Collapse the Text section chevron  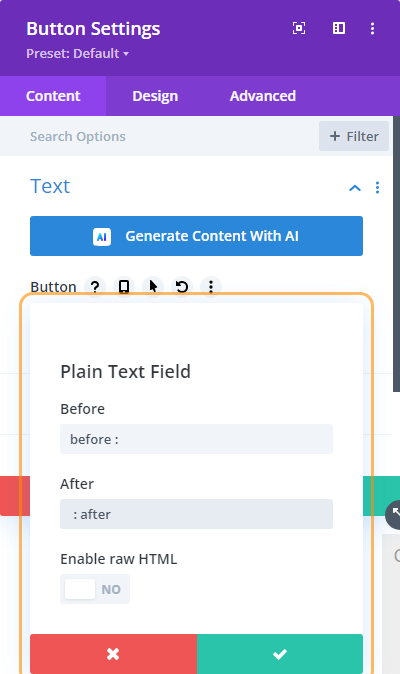tap(355, 188)
